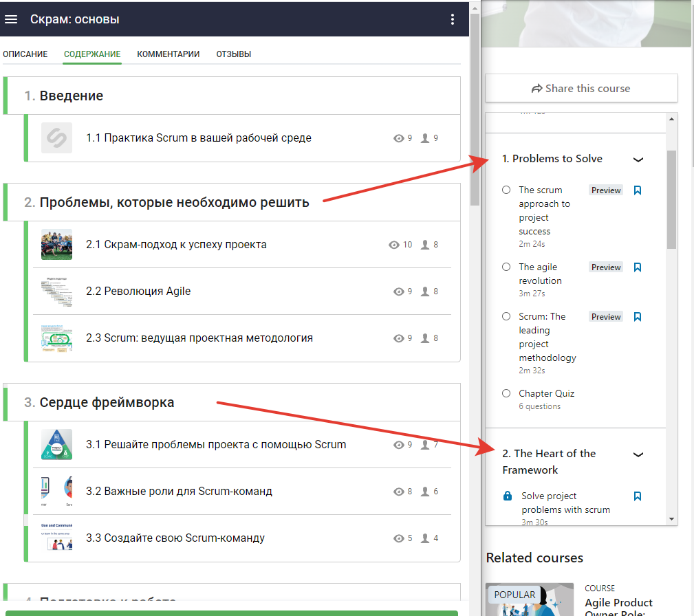This screenshot has width=694, height=616.
Task: Click the POPULAR related course thumbnail
Action: 530,599
